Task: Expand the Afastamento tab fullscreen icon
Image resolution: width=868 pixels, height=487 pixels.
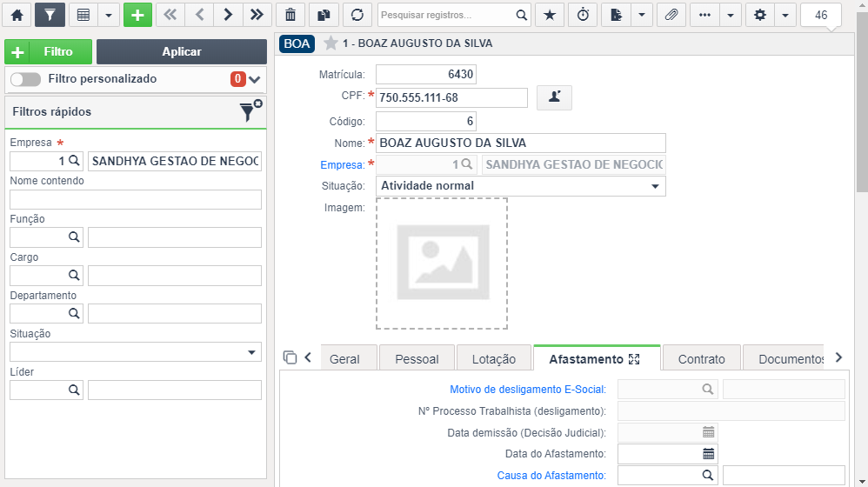Action: click(634, 359)
